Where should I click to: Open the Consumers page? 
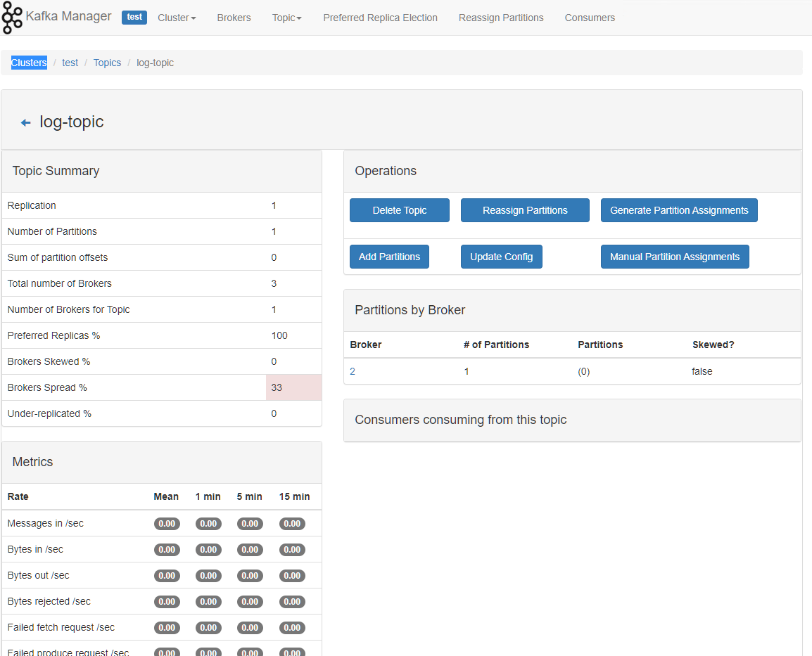(x=590, y=18)
